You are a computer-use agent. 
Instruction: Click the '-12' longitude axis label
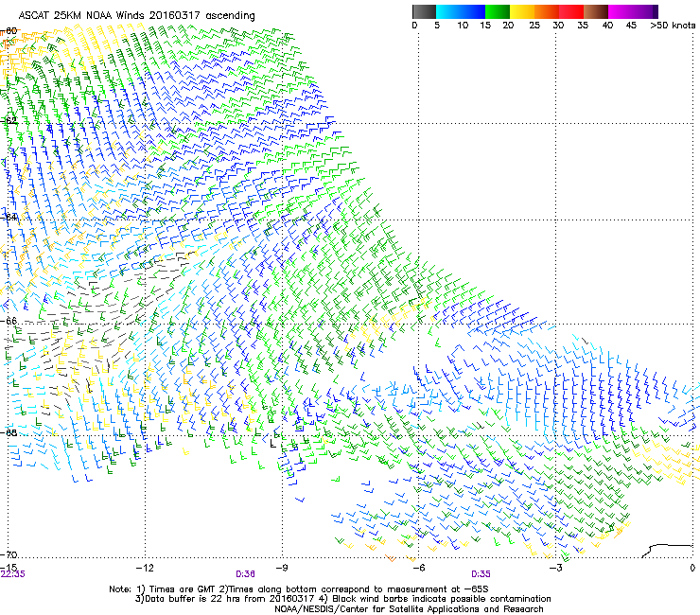[145, 568]
